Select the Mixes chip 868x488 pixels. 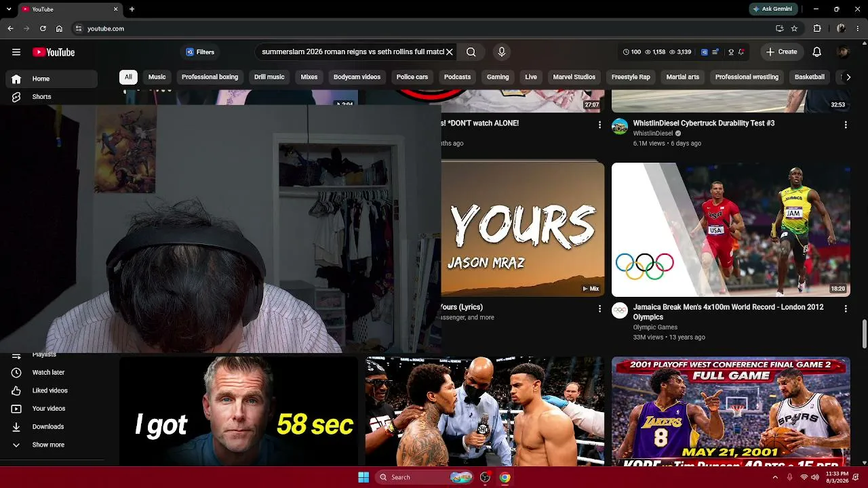tap(309, 77)
